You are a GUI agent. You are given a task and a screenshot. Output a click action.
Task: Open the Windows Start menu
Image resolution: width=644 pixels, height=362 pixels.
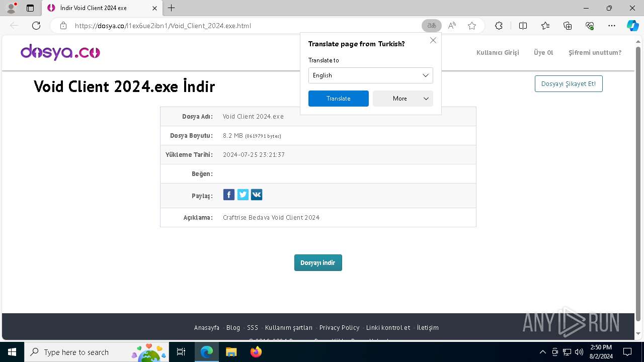(12, 352)
